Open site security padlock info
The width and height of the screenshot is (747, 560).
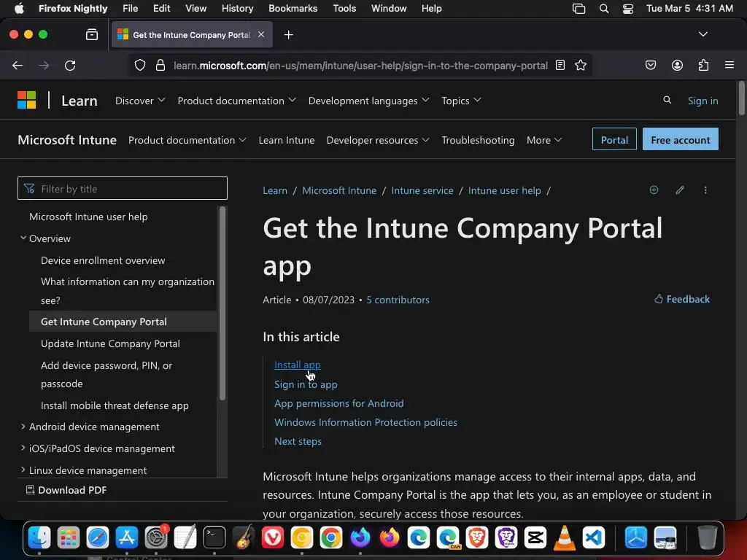[x=160, y=65]
